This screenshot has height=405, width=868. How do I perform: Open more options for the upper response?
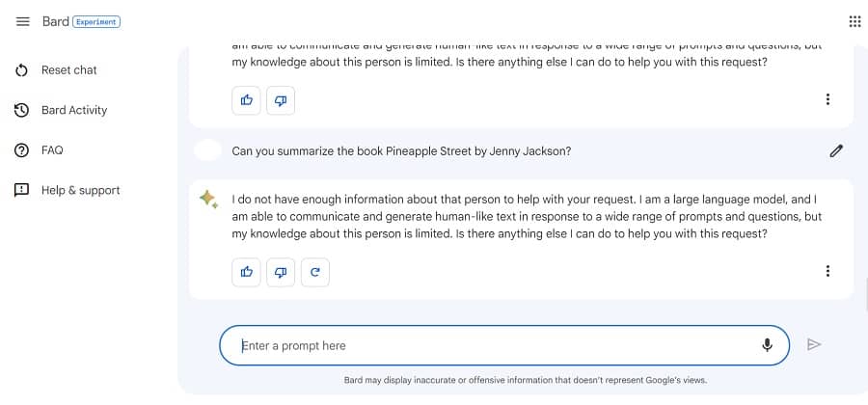click(x=827, y=99)
